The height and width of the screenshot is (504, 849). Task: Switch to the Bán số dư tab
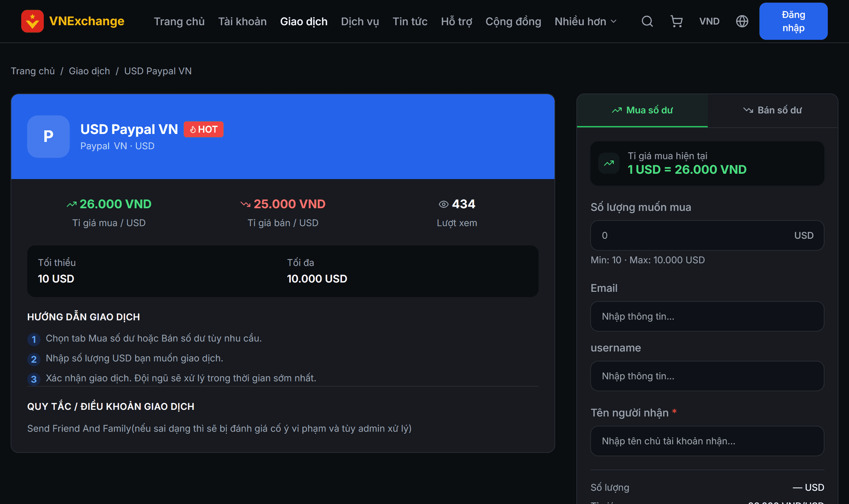pos(773,111)
